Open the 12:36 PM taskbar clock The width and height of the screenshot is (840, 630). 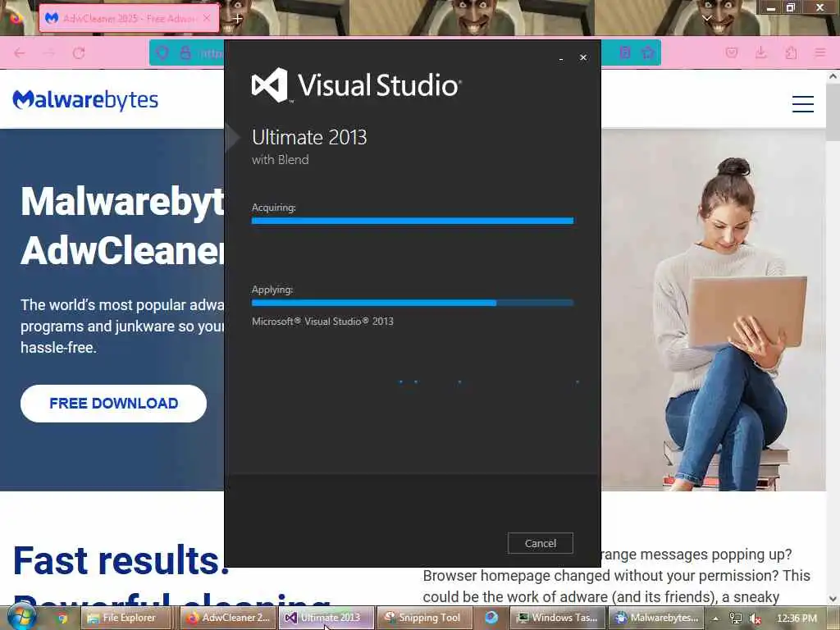797,619
